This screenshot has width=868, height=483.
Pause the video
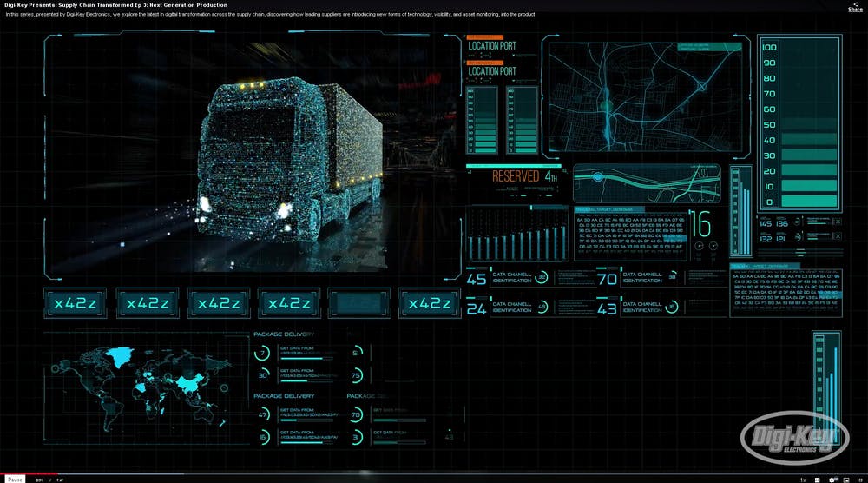pyautogui.click(x=15, y=479)
